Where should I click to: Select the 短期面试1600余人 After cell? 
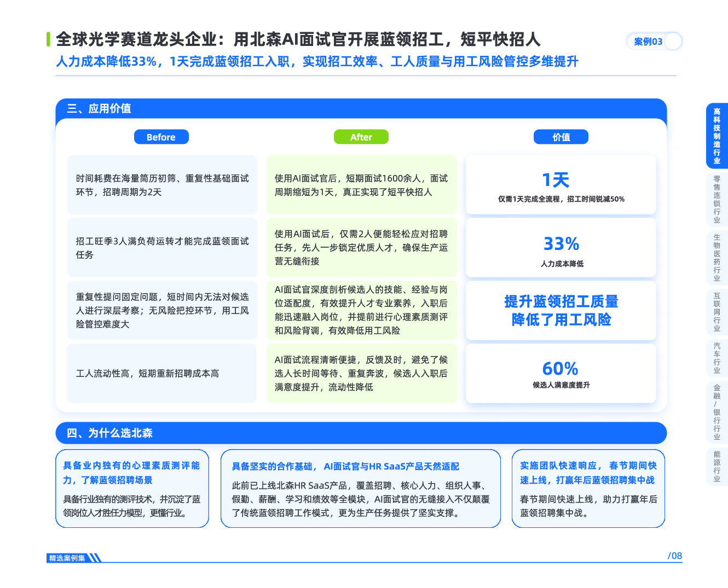361,185
